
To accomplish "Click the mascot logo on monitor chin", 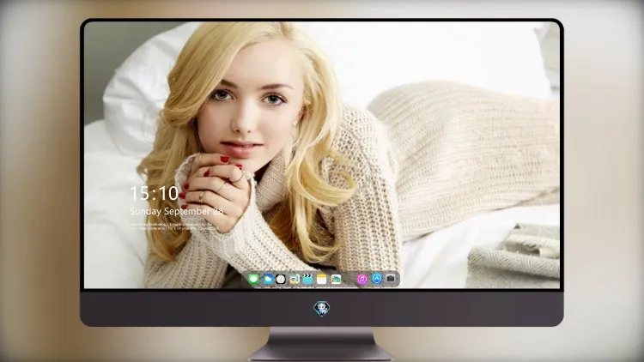I will coord(322,309).
